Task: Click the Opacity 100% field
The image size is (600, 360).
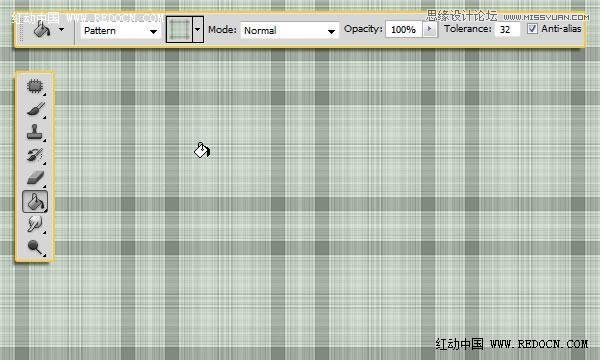Action: [404, 29]
